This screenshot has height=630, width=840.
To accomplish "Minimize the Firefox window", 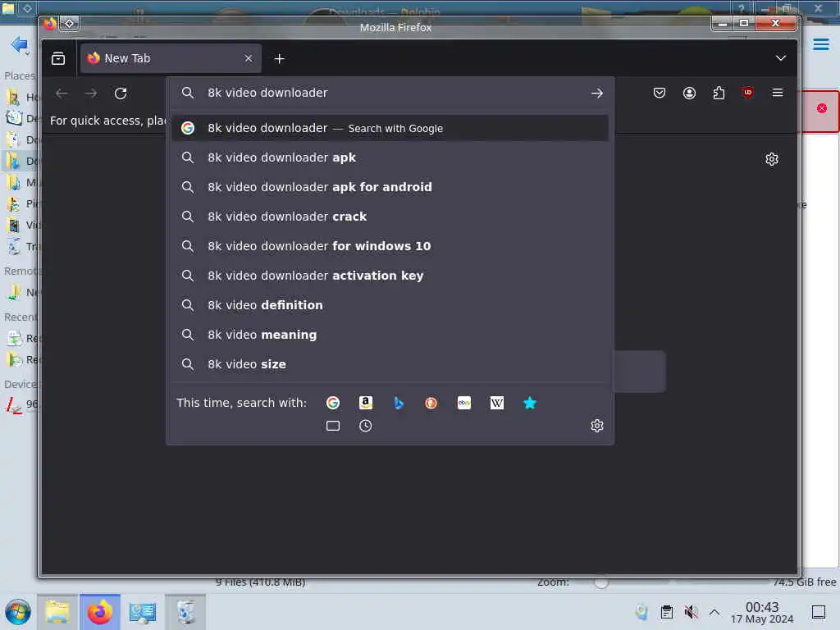I will pos(723,23).
